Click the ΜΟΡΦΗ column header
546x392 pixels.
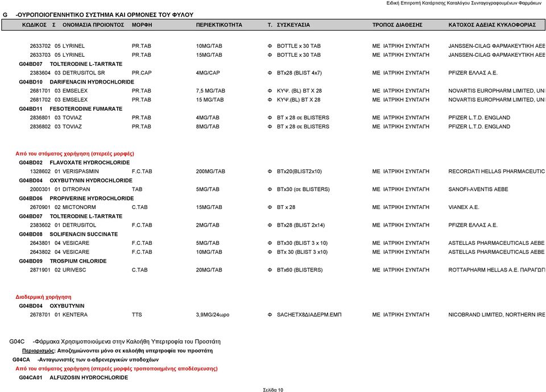click(x=142, y=25)
